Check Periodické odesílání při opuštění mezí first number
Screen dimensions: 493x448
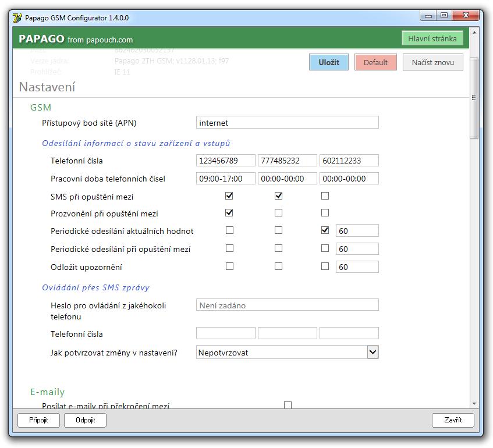229,248
